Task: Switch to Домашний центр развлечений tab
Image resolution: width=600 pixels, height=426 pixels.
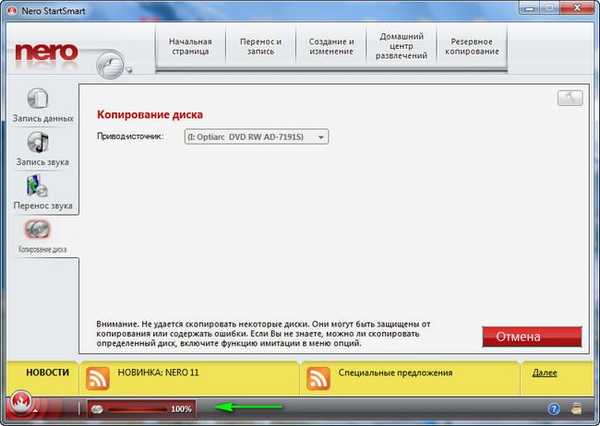Action: (401, 46)
